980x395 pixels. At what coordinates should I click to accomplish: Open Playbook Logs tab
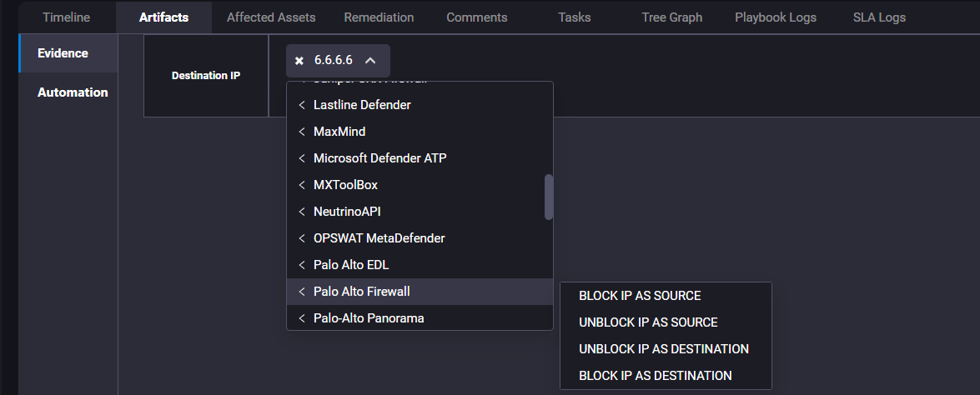coord(776,17)
